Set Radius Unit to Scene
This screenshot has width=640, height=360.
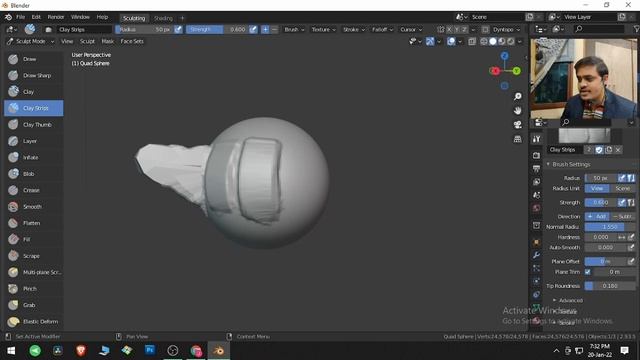pyautogui.click(x=622, y=189)
